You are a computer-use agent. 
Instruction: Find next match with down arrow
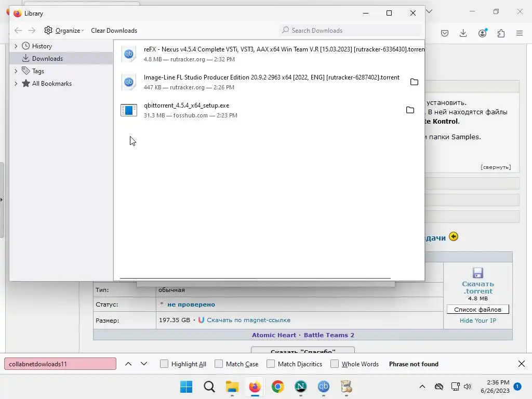tap(144, 364)
